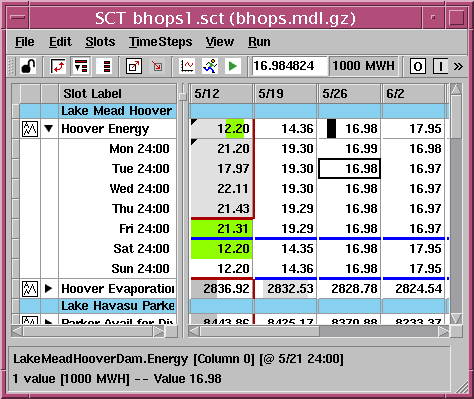Toggle the I flag button
The width and height of the screenshot is (474, 399).
pos(441,66)
